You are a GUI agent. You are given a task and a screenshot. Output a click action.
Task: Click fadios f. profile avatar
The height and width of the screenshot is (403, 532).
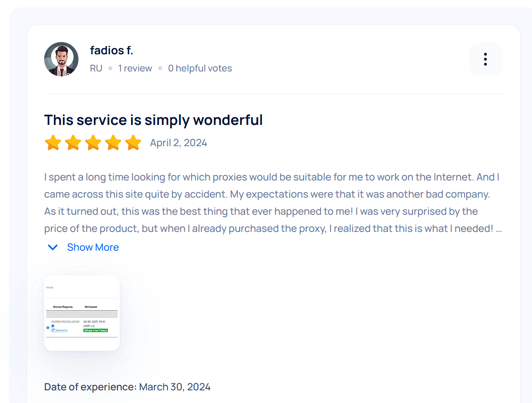pyautogui.click(x=61, y=59)
